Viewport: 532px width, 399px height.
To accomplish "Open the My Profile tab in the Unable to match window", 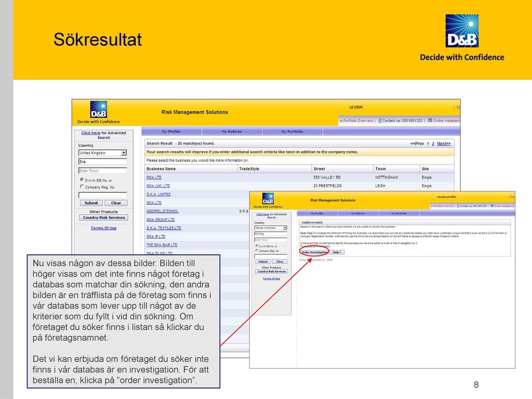I will [x=317, y=213].
